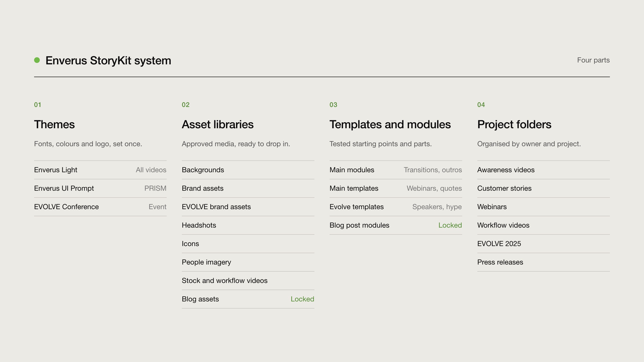Click the Four parts label
Image resolution: width=644 pixels, height=362 pixels.
click(593, 60)
